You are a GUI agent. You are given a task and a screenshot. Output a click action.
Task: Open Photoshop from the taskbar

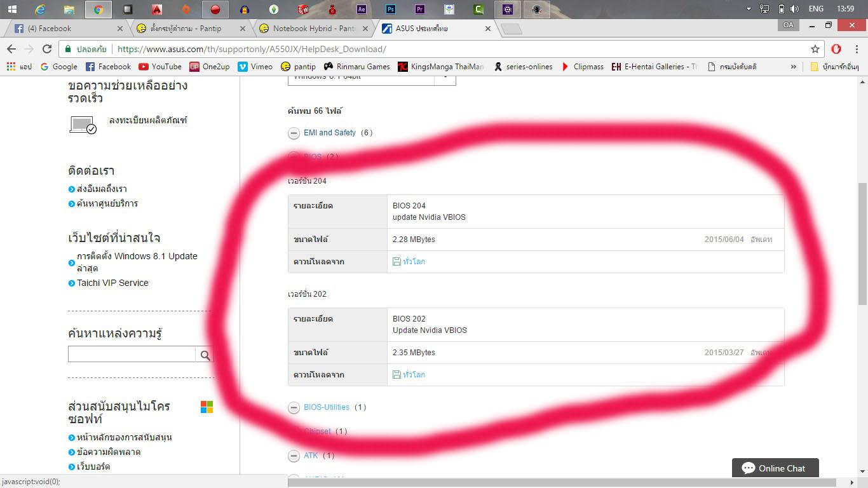click(391, 10)
